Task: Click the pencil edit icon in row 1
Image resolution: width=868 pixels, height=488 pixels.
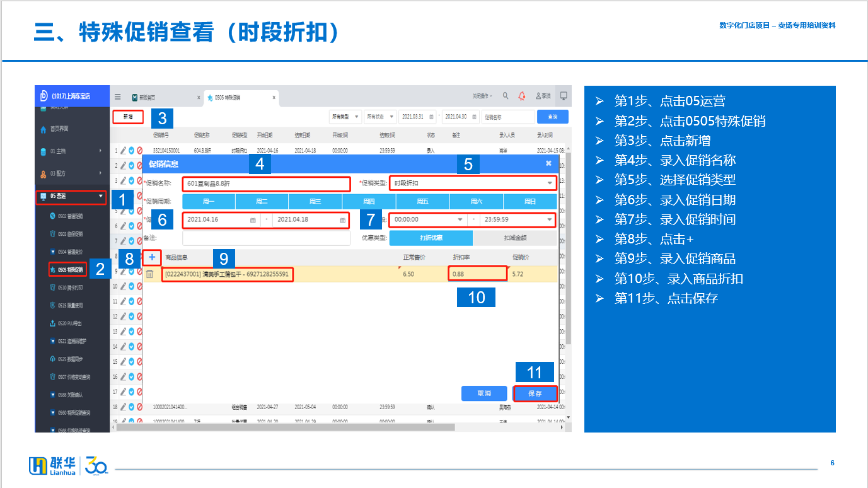Action: pos(124,151)
